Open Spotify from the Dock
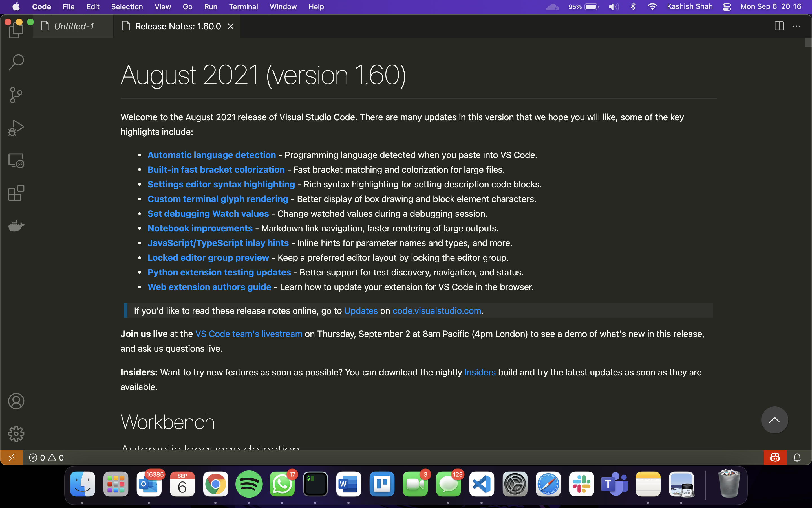The width and height of the screenshot is (812, 508). coord(249,484)
